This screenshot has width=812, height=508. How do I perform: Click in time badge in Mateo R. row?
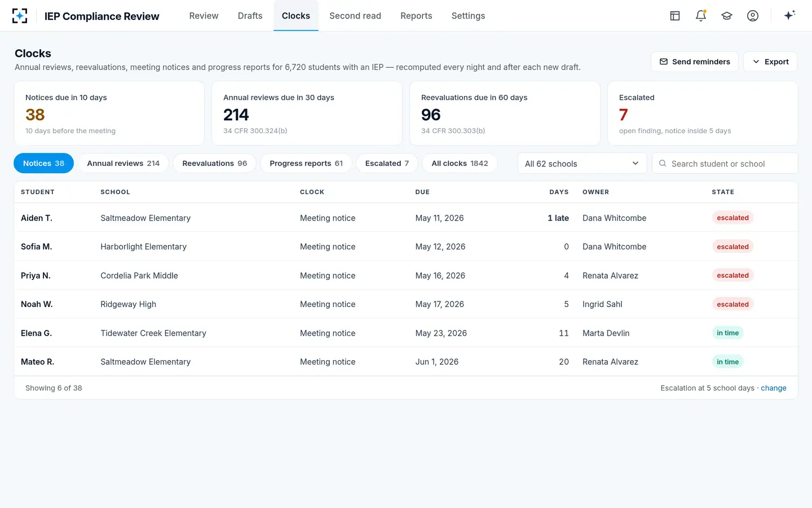tap(727, 362)
